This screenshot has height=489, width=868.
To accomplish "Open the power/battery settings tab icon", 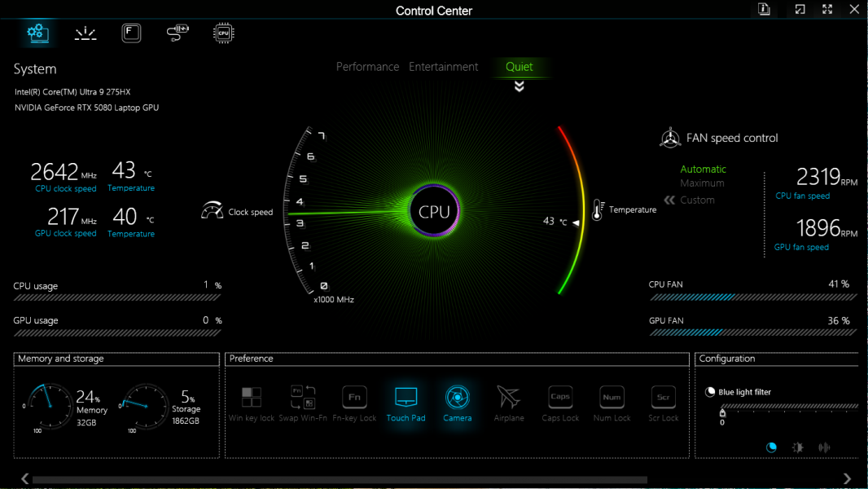I will [178, 33].
